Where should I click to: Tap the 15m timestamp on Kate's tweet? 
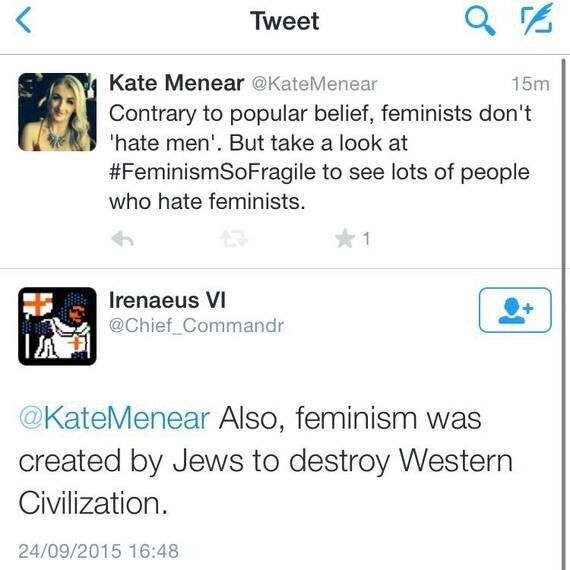pyautogui.click(x=530, y=84)
